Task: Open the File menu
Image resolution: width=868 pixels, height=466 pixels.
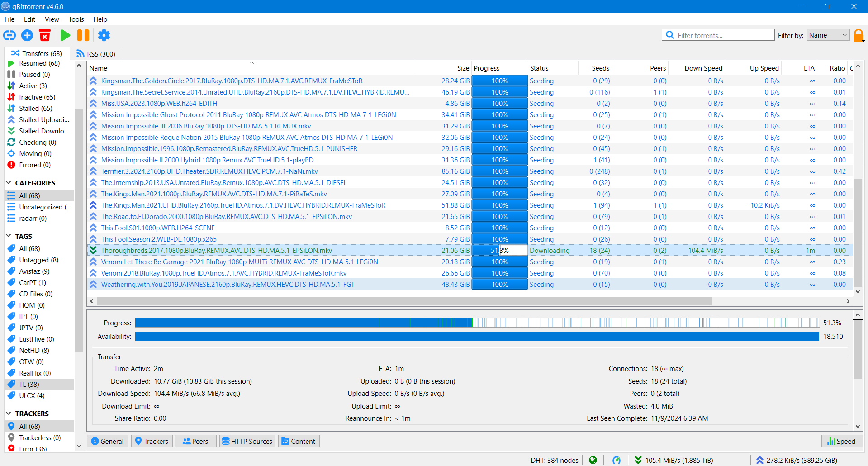Action: point(9,19)
